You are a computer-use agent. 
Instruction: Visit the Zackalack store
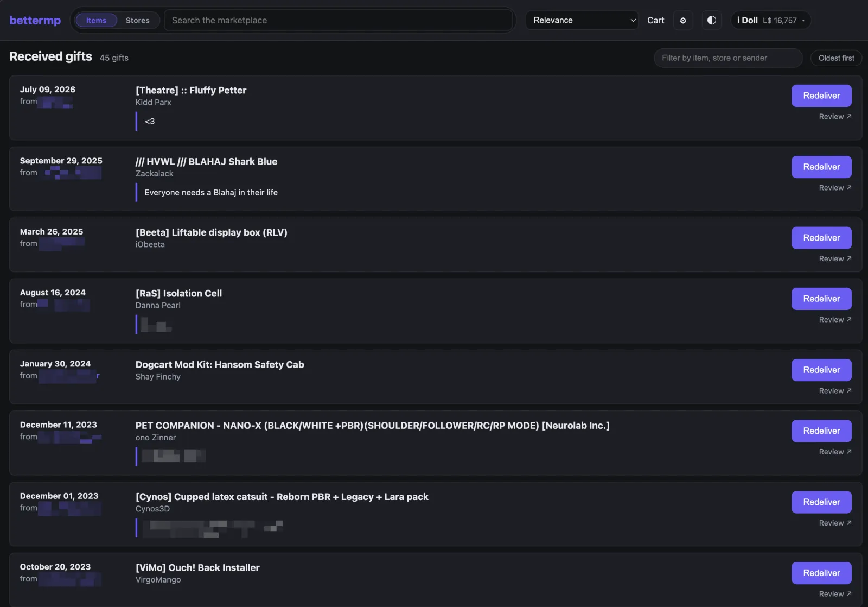point(155,173)
